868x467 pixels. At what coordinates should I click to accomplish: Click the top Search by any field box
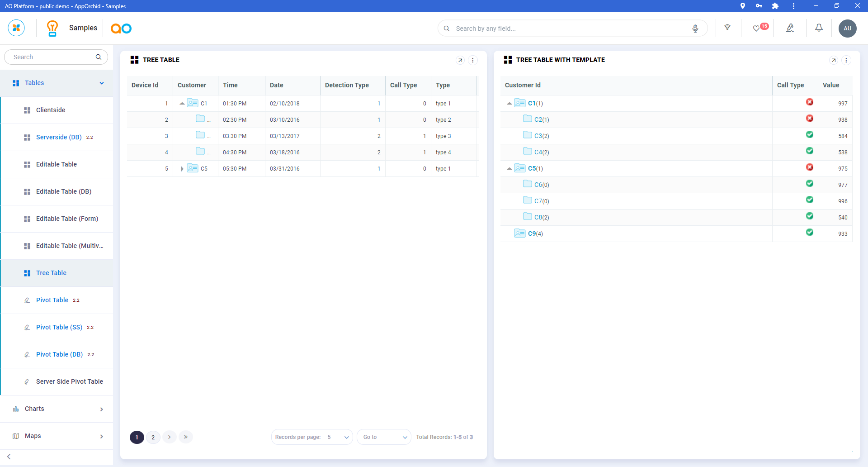pyautogui.click(x=570, y=29)
